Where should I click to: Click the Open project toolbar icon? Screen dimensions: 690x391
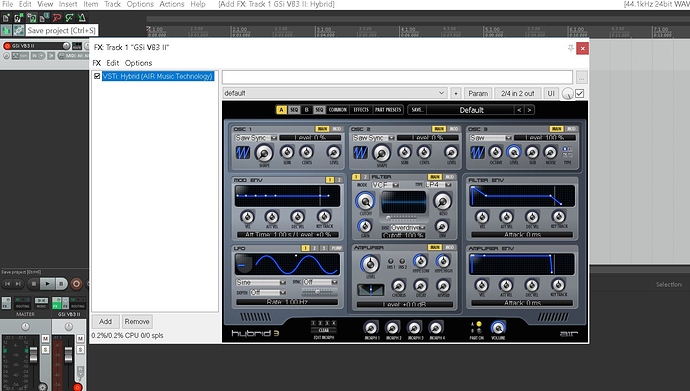pos(18,18)
